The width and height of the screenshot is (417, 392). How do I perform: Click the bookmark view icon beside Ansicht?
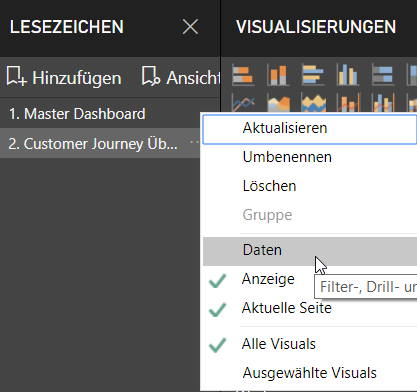pos(151,76)
